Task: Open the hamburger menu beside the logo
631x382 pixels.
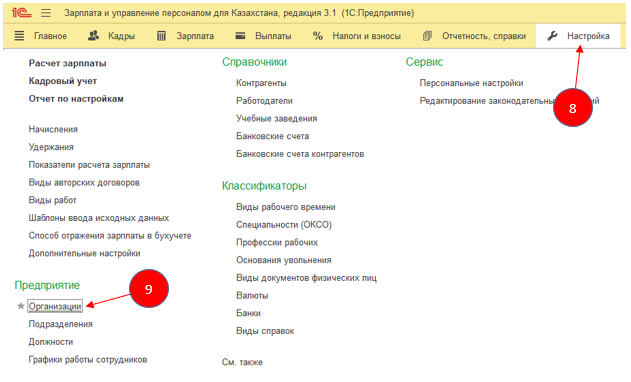Action: pyautogui.click(x=46, y=13)
